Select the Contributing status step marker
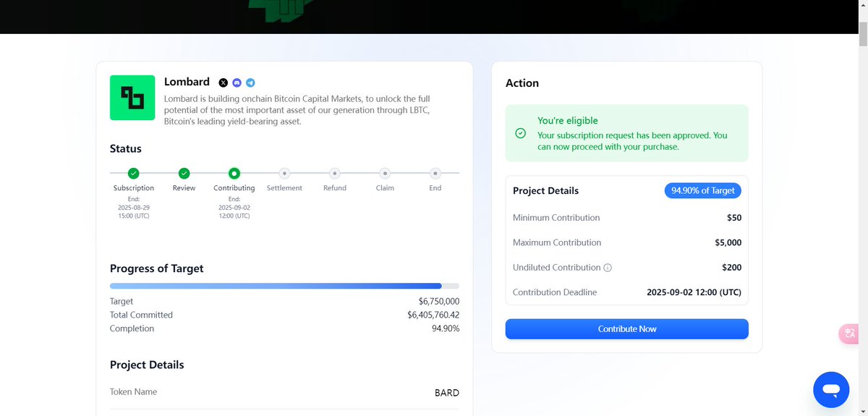Viewport: 868px width, 416px height. tap(234, 173)
